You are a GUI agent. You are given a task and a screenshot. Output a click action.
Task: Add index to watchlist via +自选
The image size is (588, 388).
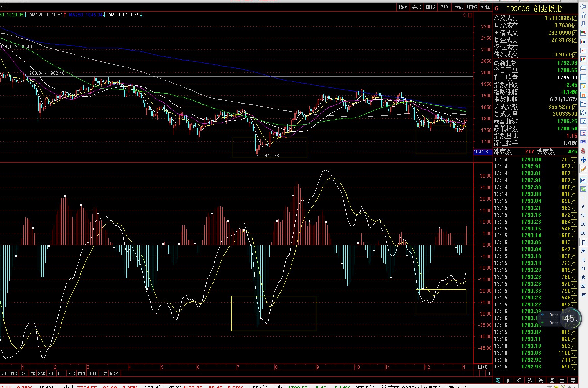pos(472,7)
